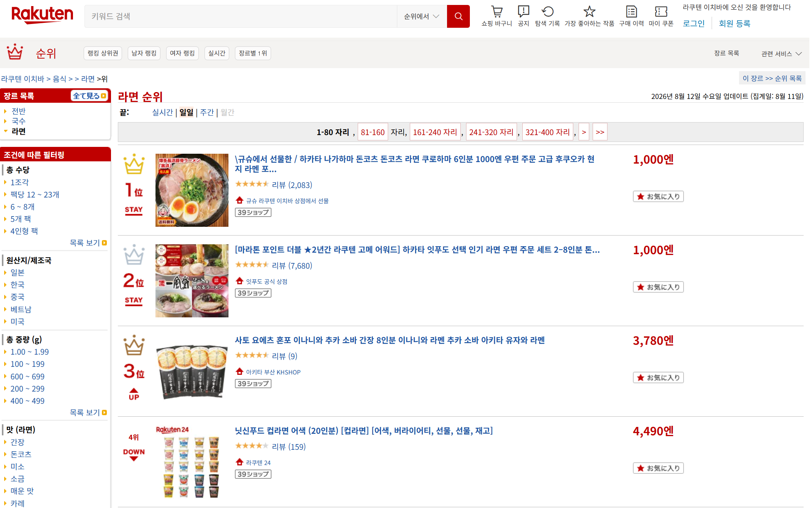This screenshot has width=812, height=508.
Task: Click the star rating of rank 1 item
Action: pos(252,184)
